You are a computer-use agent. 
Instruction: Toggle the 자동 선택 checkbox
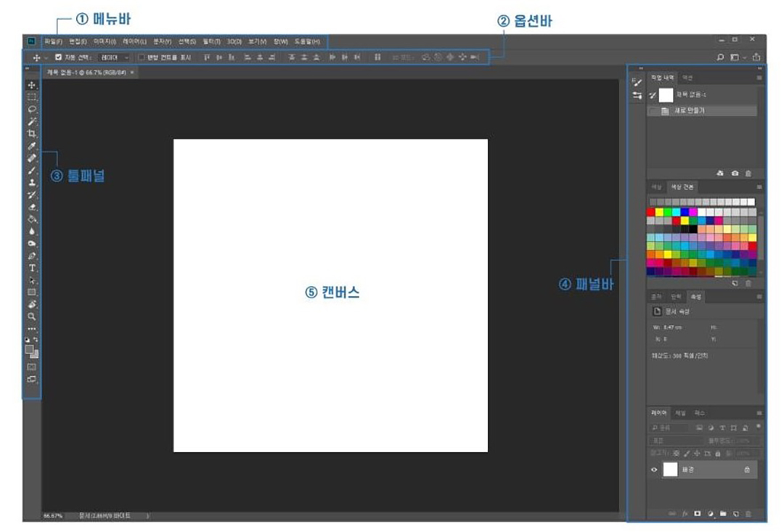pos(59,57)
